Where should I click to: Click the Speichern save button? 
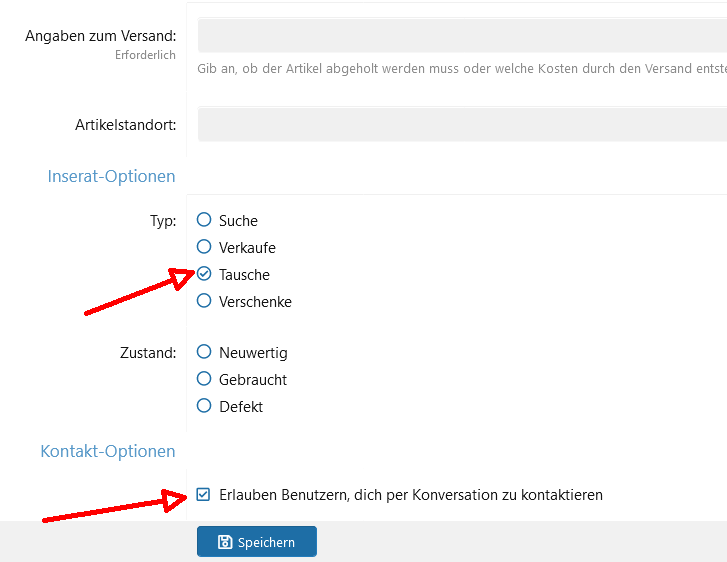pyautogui.click(x=257, y=541)
